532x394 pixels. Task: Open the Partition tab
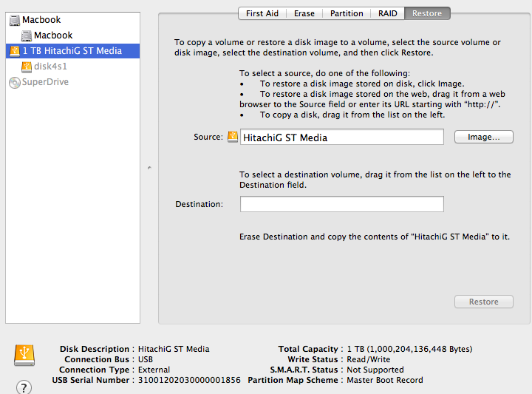click(x=347, y=13)
